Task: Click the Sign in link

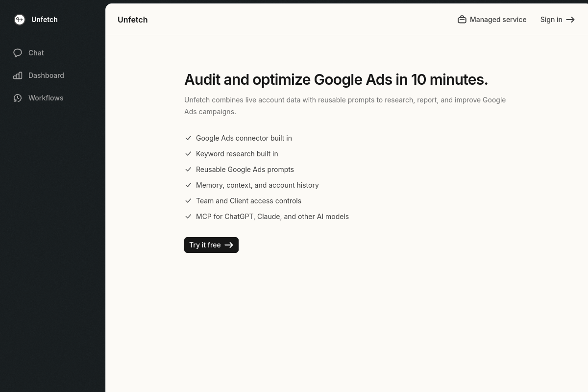Action: coord(558,20)
